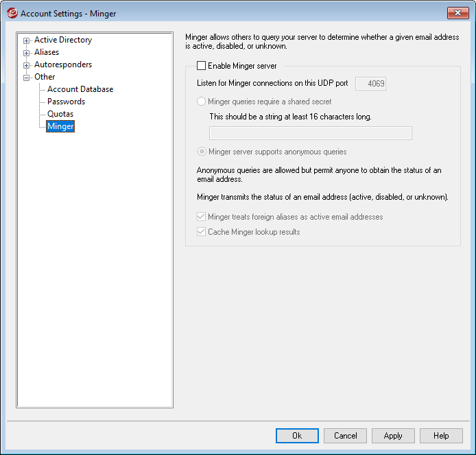Click the Help button
Image resolution: width=476 pixels, height=455 pixels.
coord(441,436)
